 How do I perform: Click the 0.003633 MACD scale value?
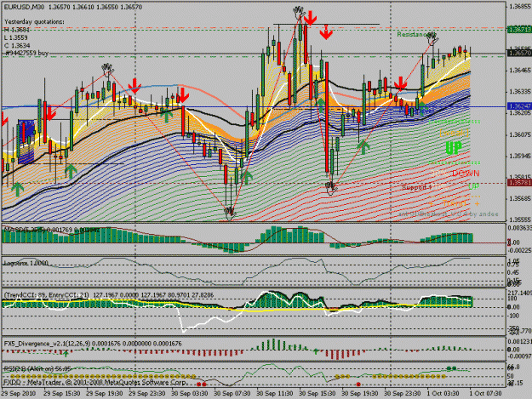click(x=520, y=228)
